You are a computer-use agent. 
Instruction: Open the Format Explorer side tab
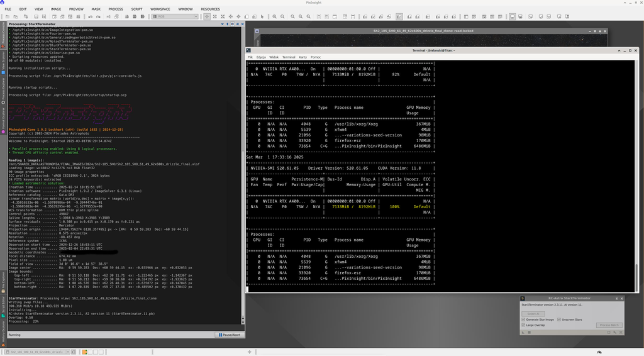[x=3, y=120]
